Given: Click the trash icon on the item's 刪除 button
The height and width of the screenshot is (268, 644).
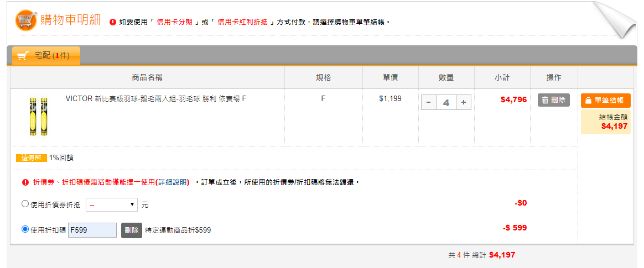Looking at the screenshot, I should [545, 100].
